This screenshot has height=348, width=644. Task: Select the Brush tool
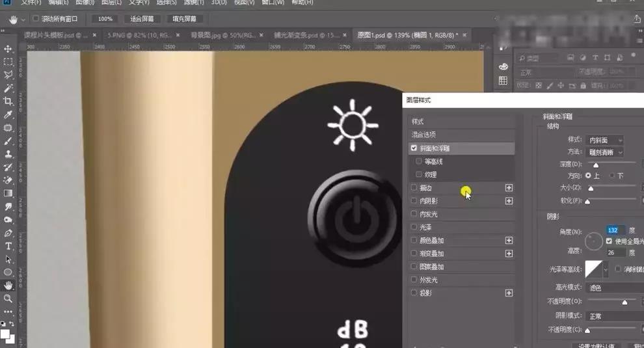click(8, 141)
